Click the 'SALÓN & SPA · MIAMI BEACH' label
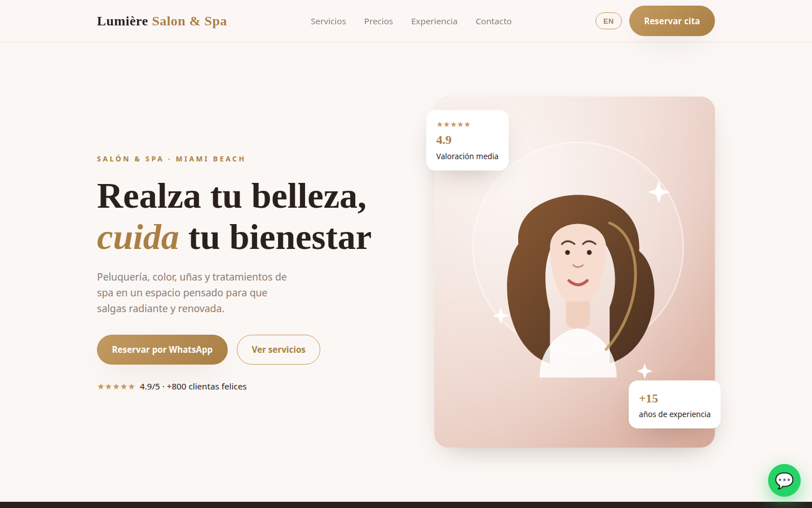 [171, 159]
